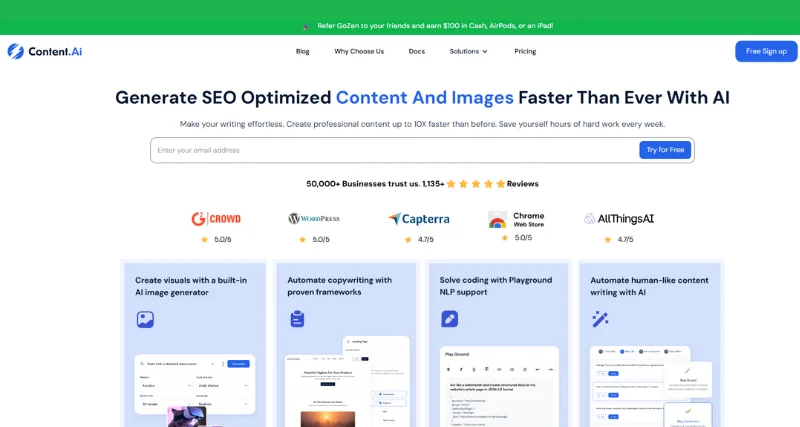Click the WordPress logo

(x=314, y=219)
